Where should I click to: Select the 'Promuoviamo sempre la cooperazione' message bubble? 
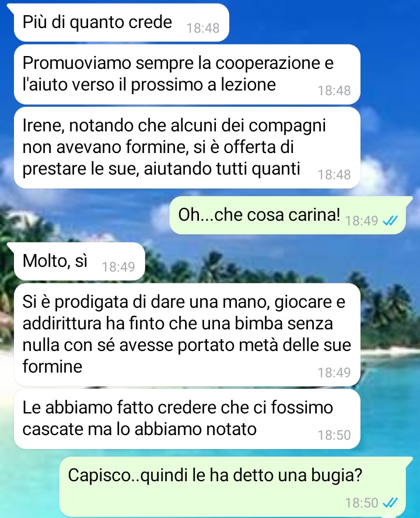[x=187, y=74]
